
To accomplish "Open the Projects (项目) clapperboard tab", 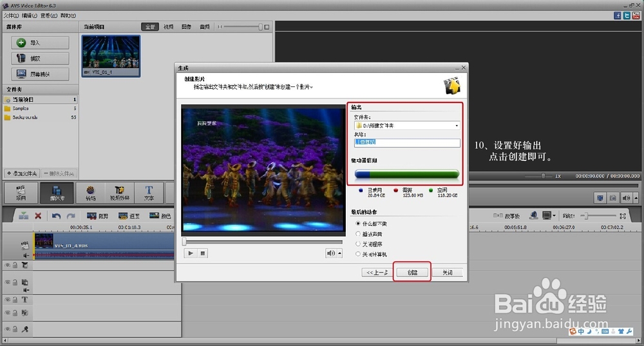I will tap(21, 193).
